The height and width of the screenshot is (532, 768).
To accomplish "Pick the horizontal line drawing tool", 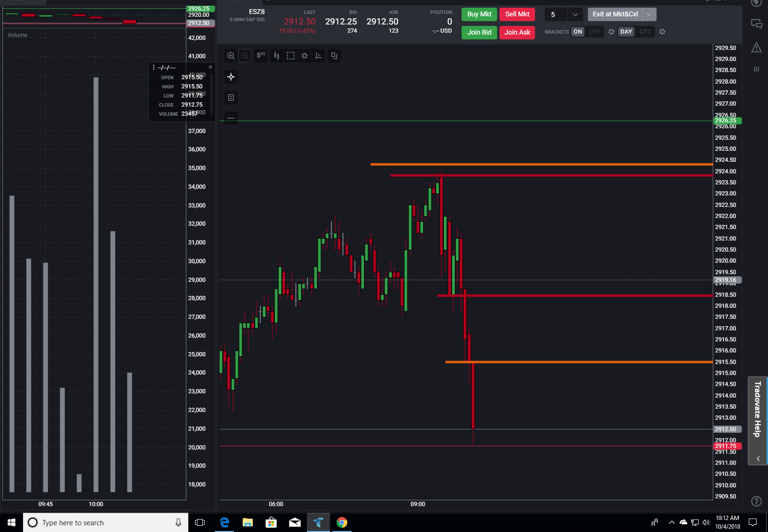I will click(x=231, y=118).
